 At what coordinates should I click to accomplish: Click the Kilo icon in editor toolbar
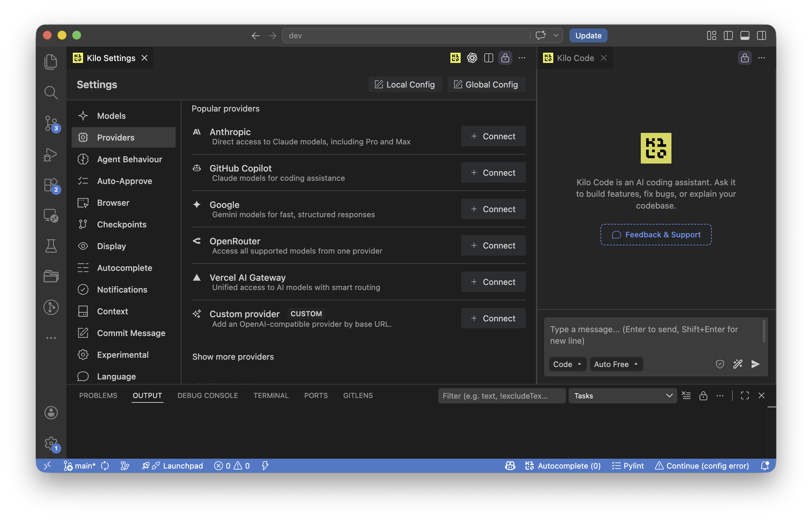pyautogui.click(x=456, y=58)
